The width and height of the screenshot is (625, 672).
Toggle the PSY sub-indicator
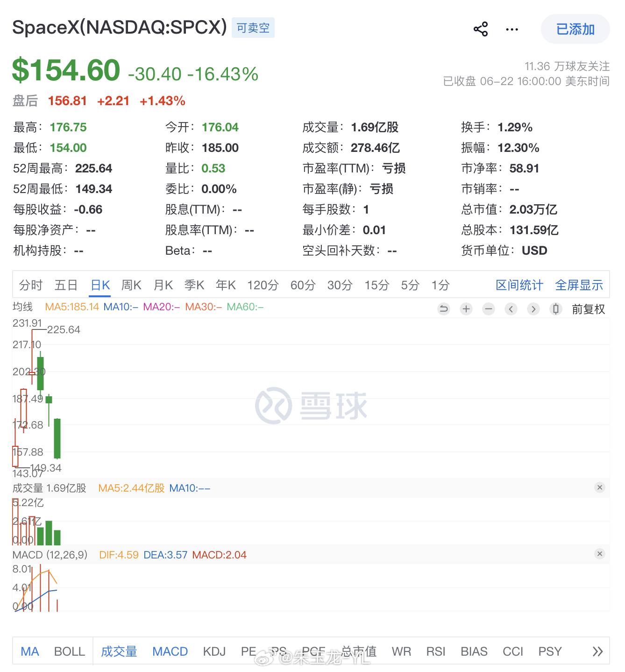(550, 651)
